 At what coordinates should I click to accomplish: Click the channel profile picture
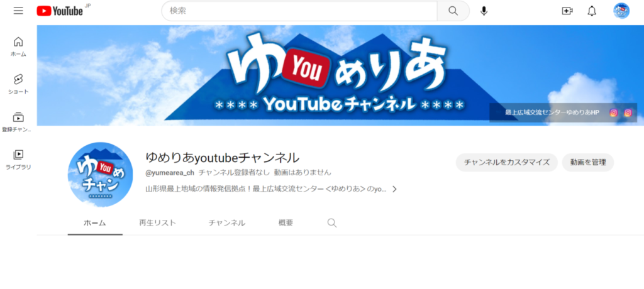pyautogui.click(x=100, y=175)
